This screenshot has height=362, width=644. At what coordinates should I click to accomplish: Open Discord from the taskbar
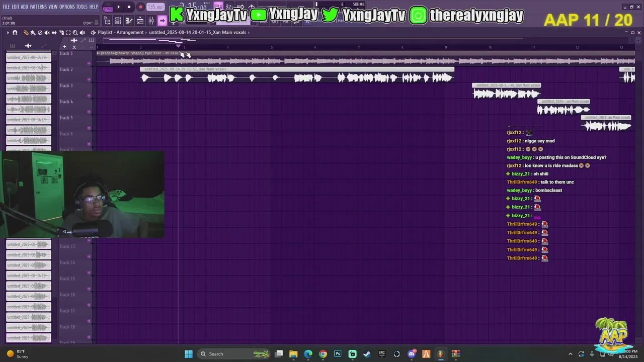click(x=412, y=354)
